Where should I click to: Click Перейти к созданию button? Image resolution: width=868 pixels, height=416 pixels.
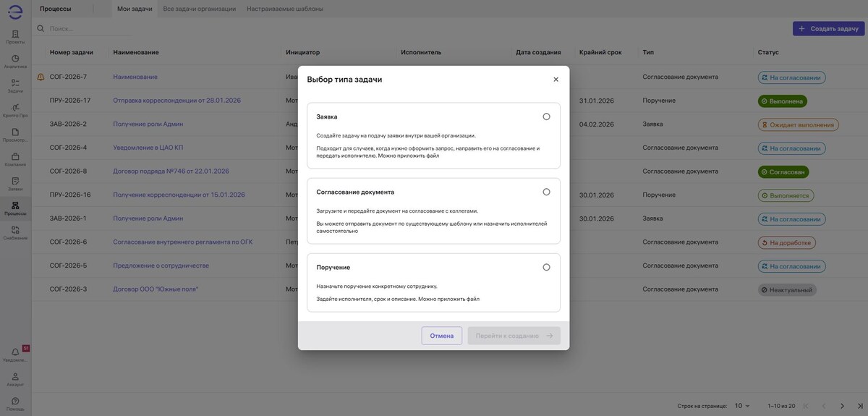[x=514, y=336]
